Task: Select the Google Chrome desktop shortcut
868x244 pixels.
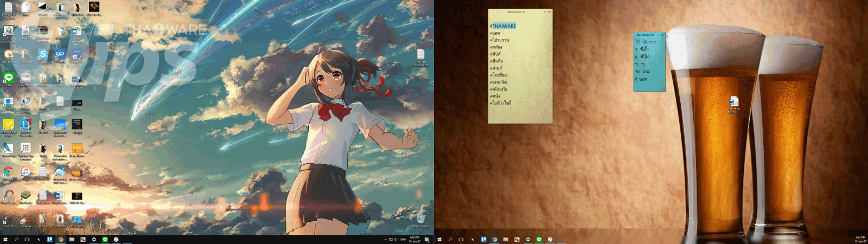Action: coord(8,172)
